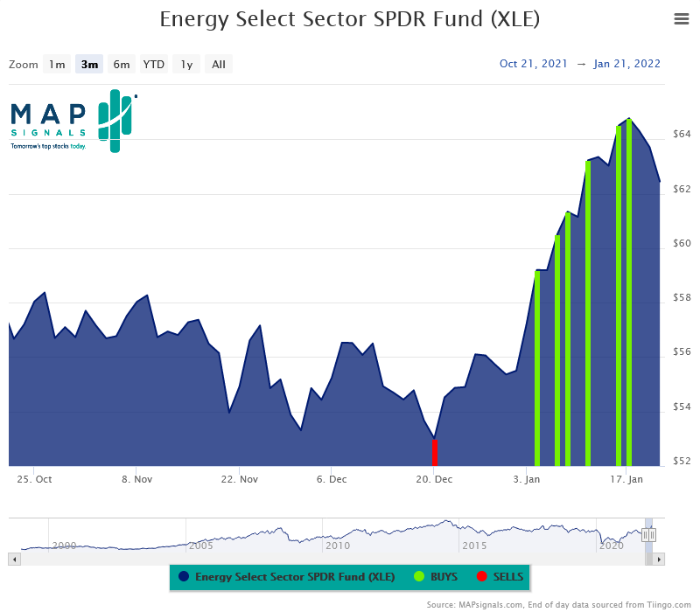The width and height of the screenshot is (700, 612).
Task: Open the chart hamburger menu
Action: [681, 19]
